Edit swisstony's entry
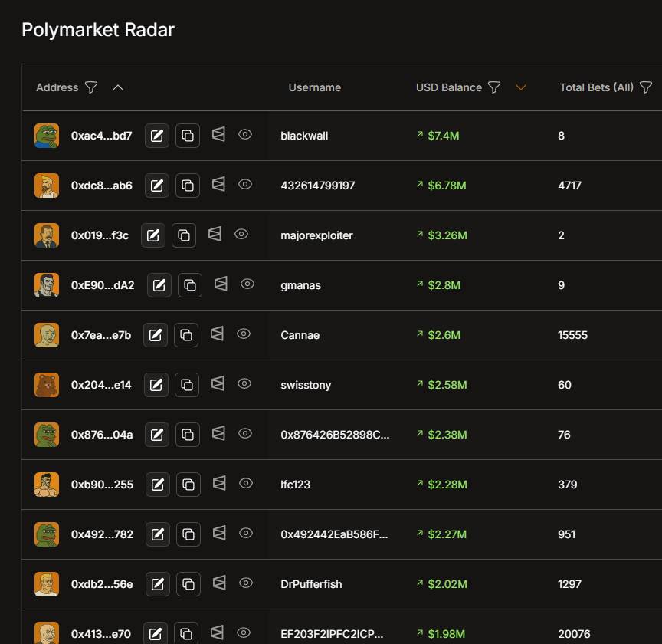The height and width of the screenshot is (644, 662). tap(156, 384)
